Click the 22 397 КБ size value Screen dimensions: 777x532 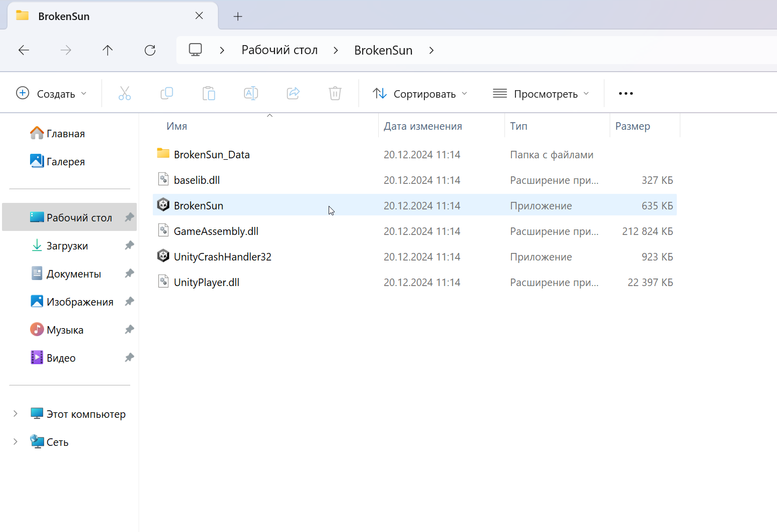pos(650,283)
